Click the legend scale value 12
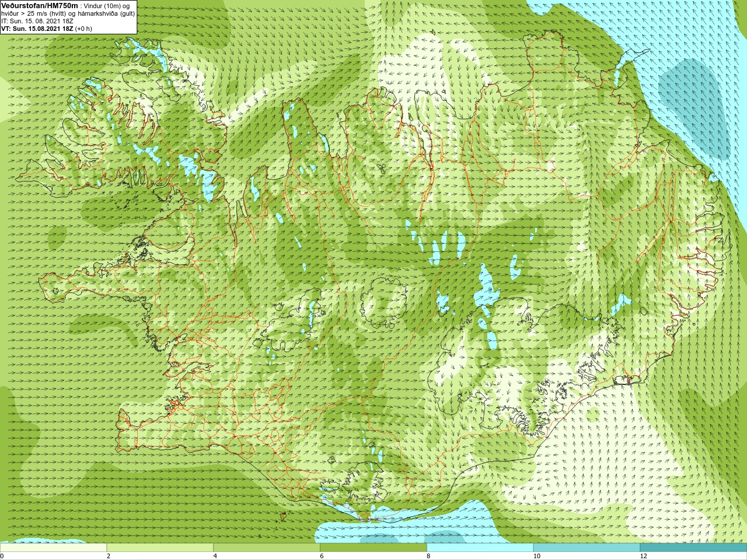Viewport: 747px width, 560px height. click(x=644, y=556)
